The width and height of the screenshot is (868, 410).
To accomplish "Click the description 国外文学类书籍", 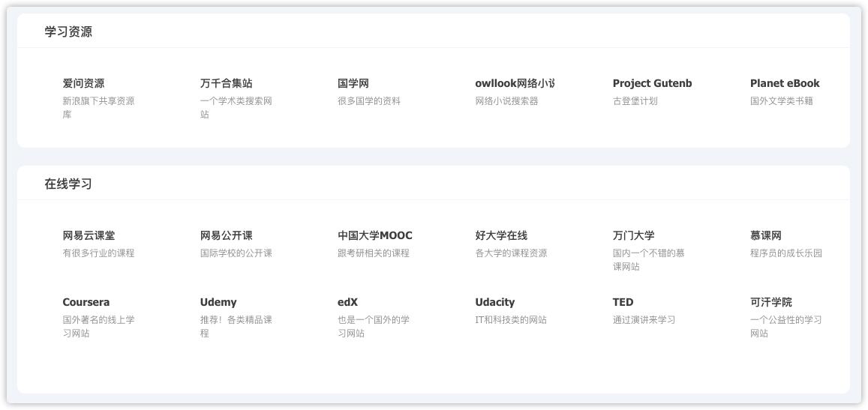I will [782, 101].
